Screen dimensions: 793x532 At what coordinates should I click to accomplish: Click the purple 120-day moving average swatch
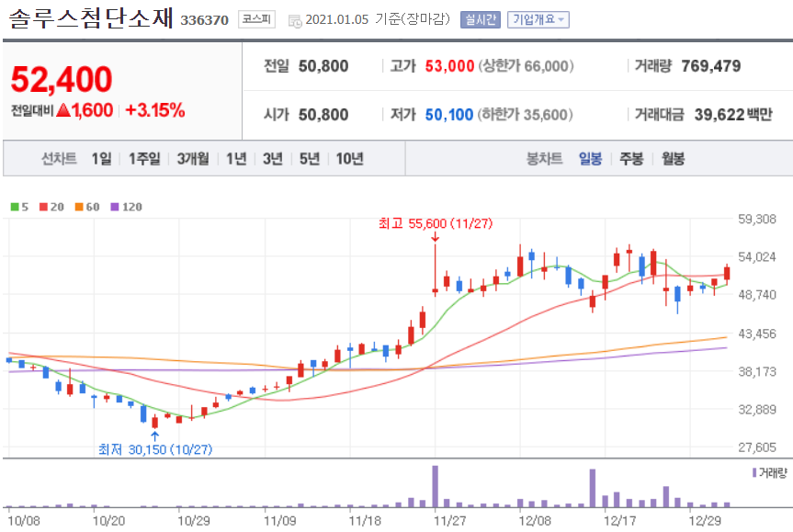115,207
